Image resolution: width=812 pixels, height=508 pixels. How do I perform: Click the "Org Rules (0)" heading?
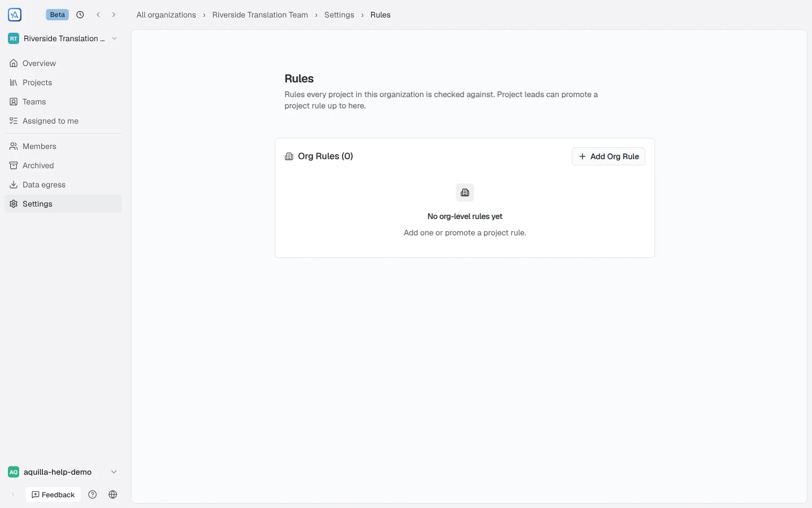(325, 156)
